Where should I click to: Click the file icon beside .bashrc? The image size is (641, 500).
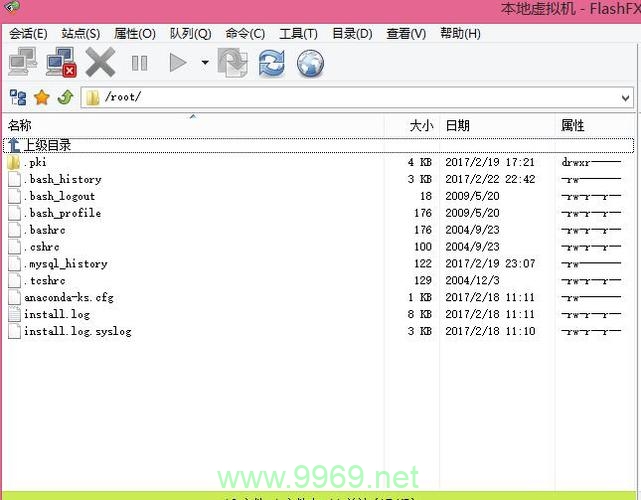coord(14,230)
